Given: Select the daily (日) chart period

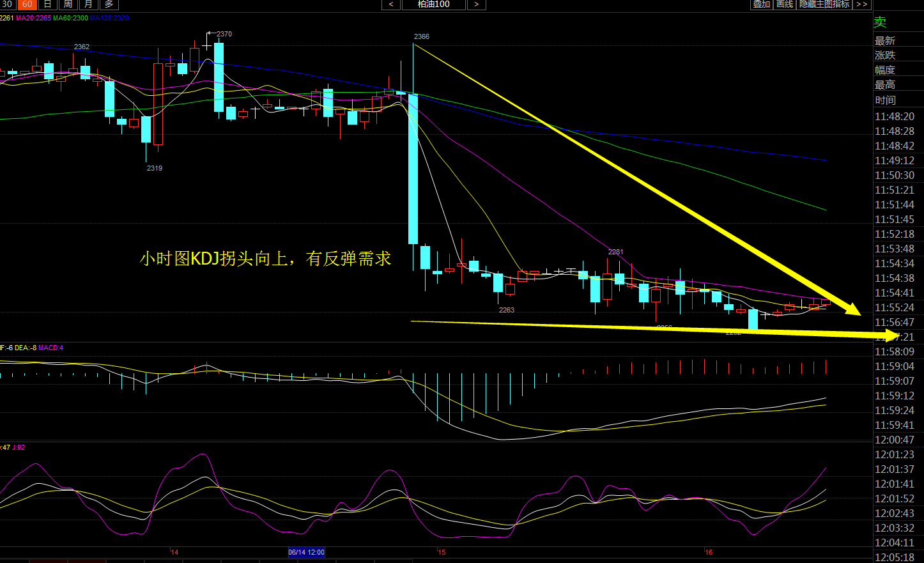Looking at the screenshot, I should tap(48, 4).
